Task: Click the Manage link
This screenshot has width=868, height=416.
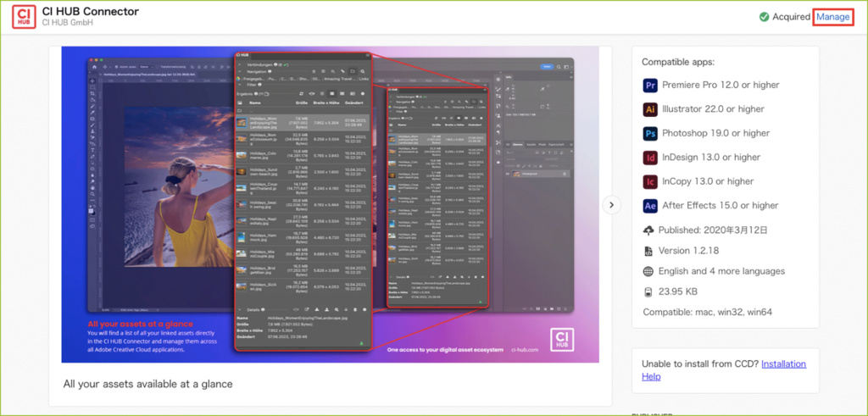Action: coord(832,17)
